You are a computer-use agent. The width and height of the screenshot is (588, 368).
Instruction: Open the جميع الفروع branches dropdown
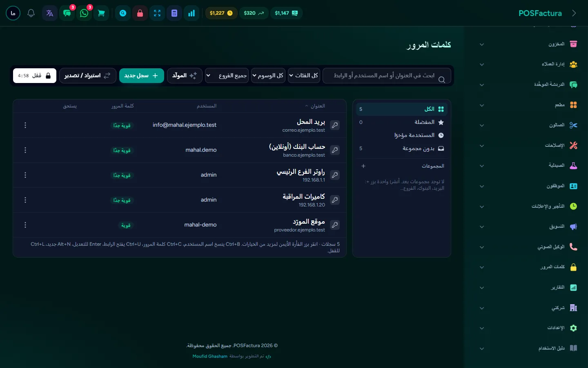pyautogui.click(x=227, y=76)
